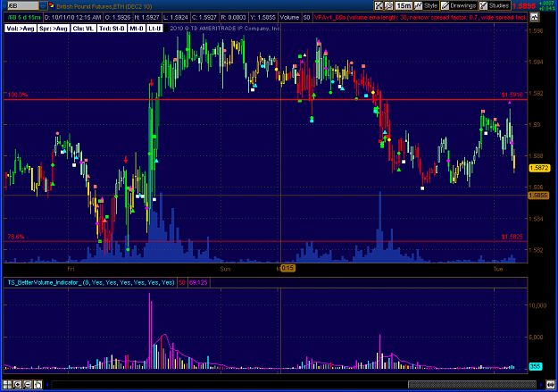
Task: Click the zoom out magnifier icon
Action: 28,385
